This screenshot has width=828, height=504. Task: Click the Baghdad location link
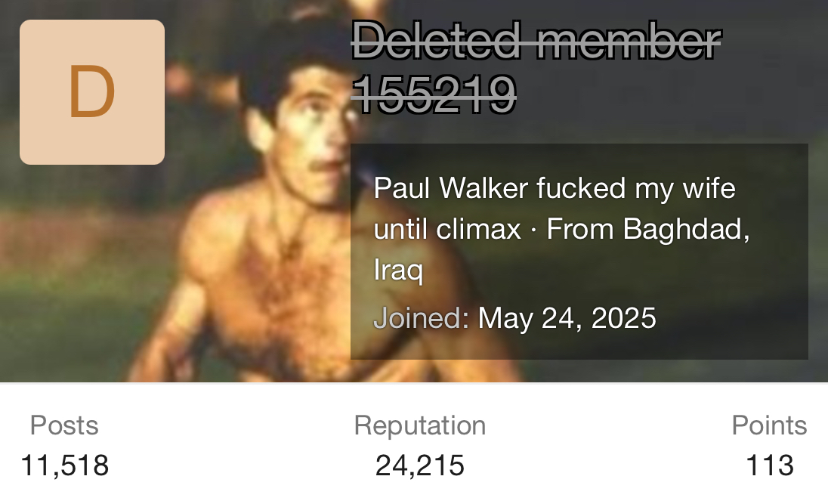click(686, 230)
